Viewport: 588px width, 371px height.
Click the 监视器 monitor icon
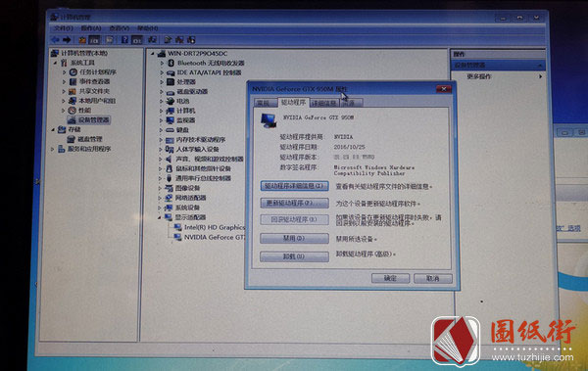tap(171, 120)
